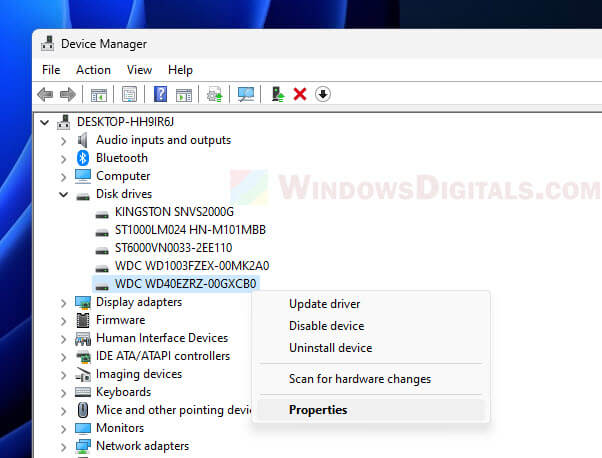
Task: Collapse the DESKTOP-HH9IR6J root node
Action: 46,122
